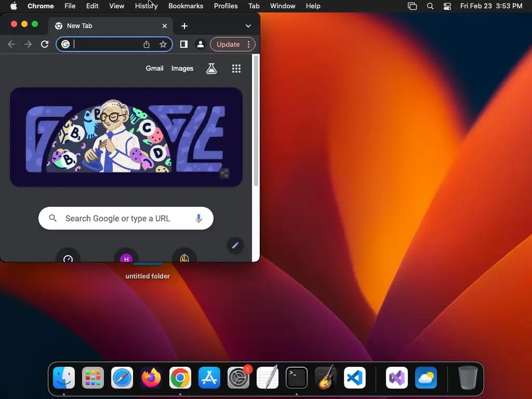Share the Google Doodle
The width and height of the screenshot is (532, 399).
click(x=224, y=173)
